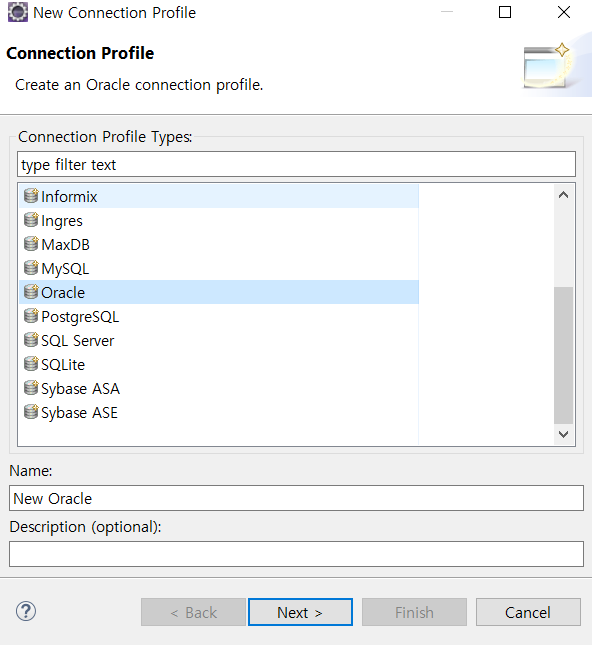
Task: Click the SQLite database icon
Action: (x=31, y=364)
